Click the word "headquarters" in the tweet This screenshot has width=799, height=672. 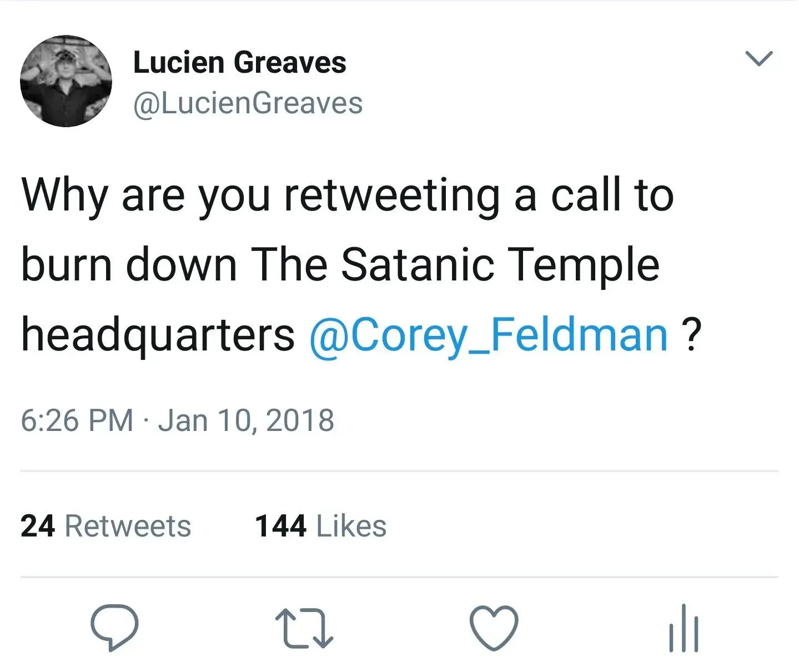click(158, 335)
